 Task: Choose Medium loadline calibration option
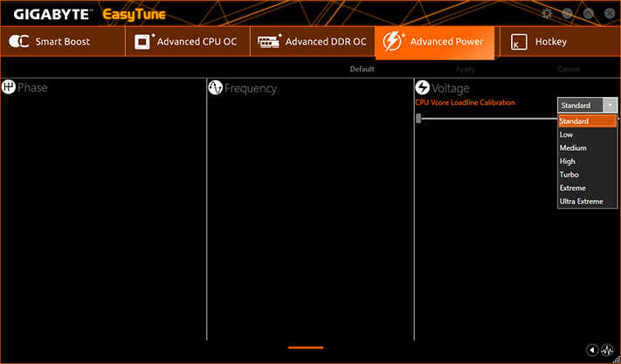(x=587, y=148)
